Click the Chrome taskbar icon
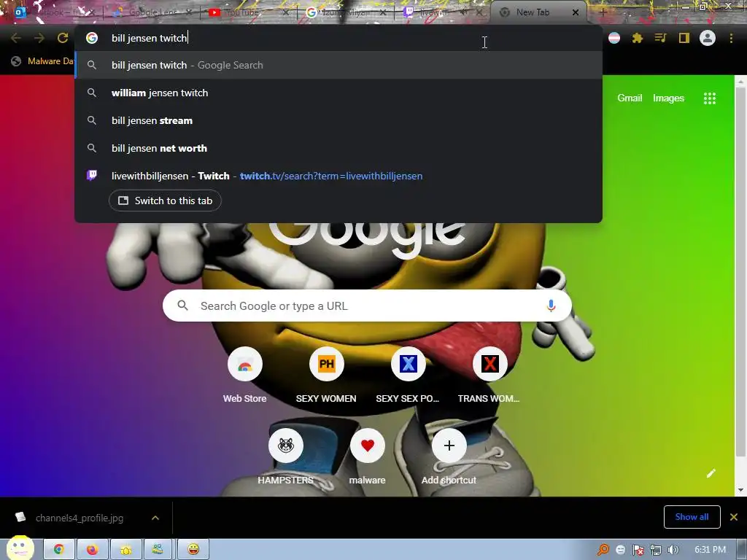The width and height of the screenshot is (747, 560). click(58, 549)
